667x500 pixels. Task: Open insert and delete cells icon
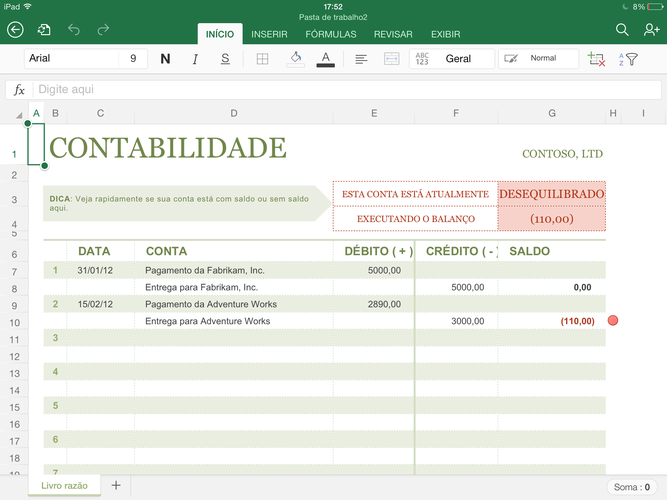596,59
